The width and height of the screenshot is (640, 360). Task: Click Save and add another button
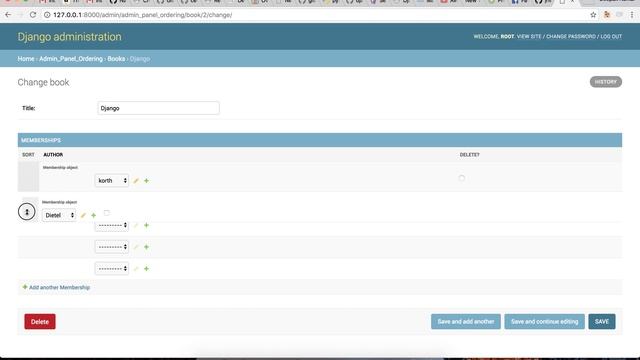click(x=466, y=322)
